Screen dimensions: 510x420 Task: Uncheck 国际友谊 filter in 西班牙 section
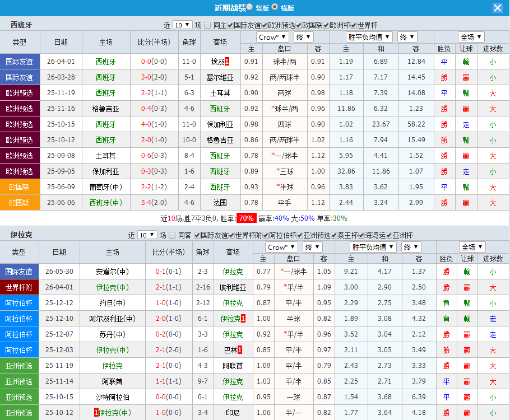(230, 25)
